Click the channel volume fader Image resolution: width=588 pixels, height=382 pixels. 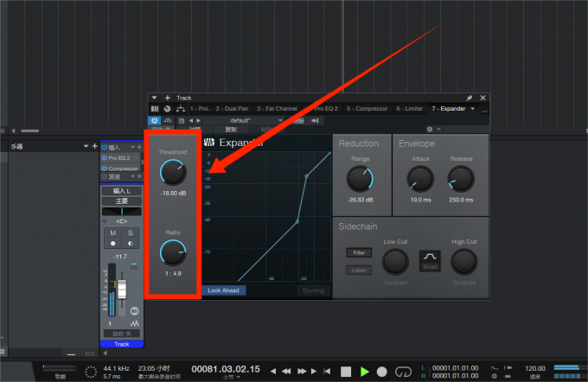coord(122,289)
